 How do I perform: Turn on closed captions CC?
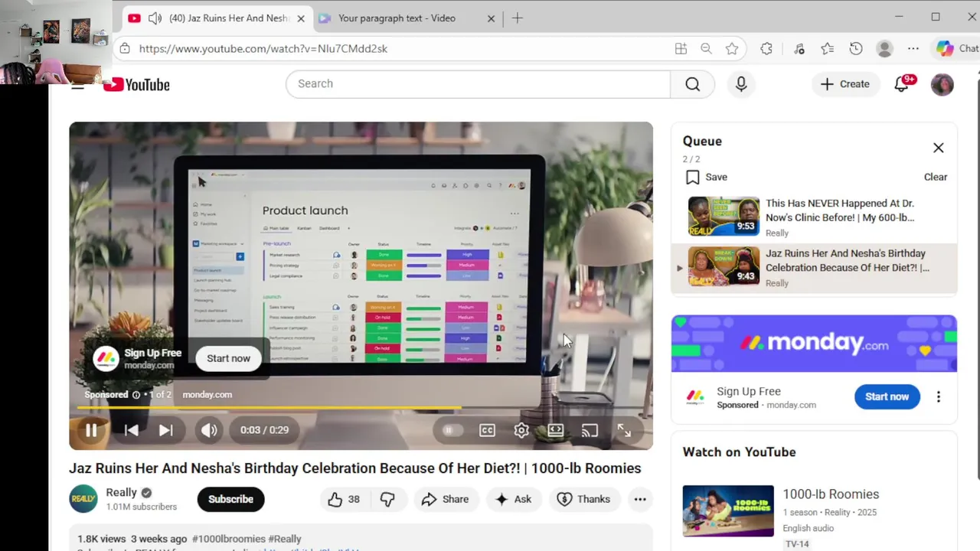tap(487, 430)
